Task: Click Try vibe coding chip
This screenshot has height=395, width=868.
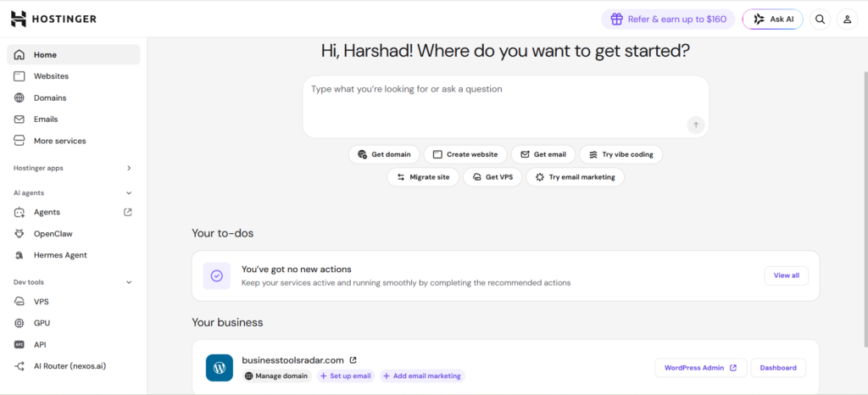Action: [620, 154]
